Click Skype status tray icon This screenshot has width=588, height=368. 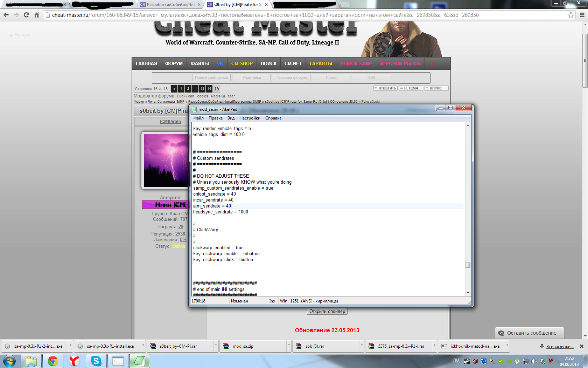pos(500,361)
